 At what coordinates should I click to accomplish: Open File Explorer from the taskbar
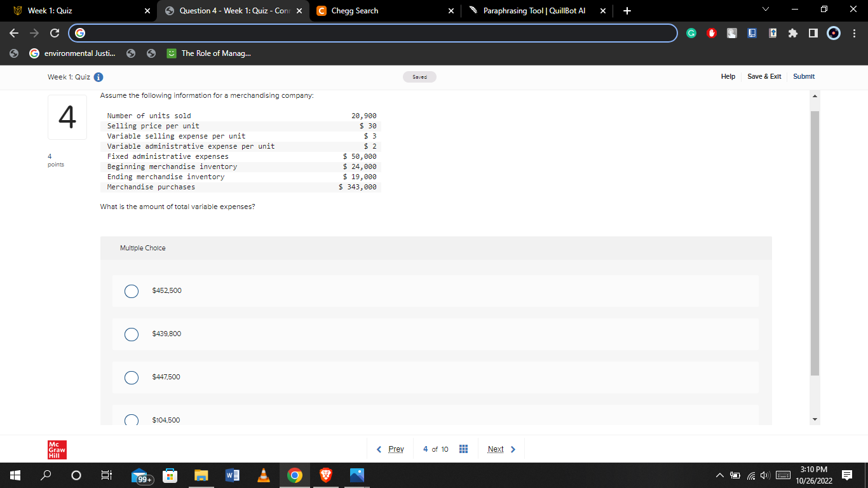tap(201, 475)
